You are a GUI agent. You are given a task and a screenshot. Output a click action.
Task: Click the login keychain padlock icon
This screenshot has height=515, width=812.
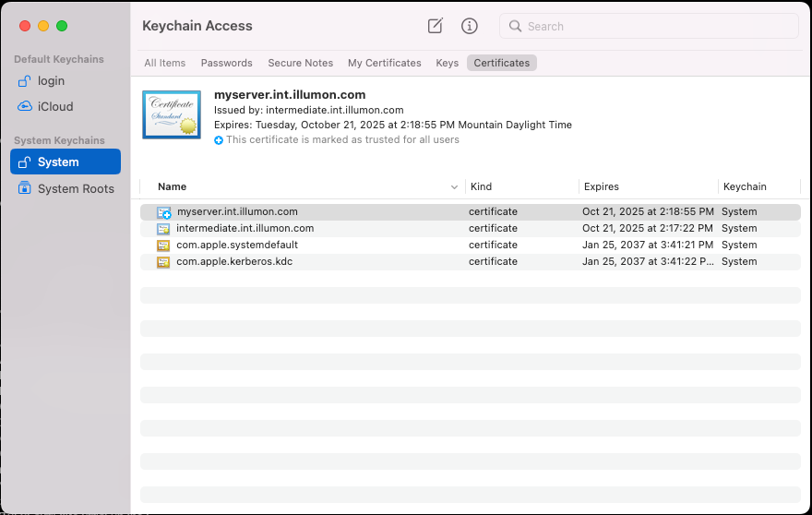[x=24, y=81]
